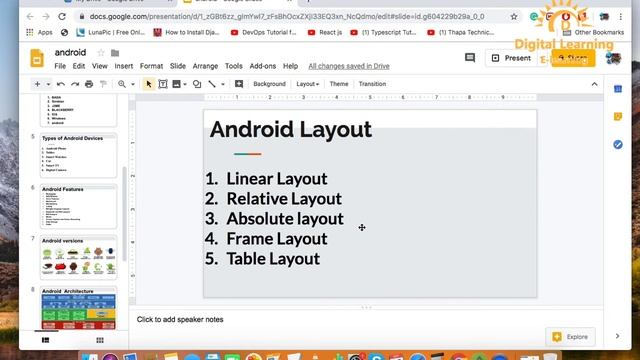This screenshot has height=360, width=640.
Task: Open the Format menu
Action: click(151, 66)
